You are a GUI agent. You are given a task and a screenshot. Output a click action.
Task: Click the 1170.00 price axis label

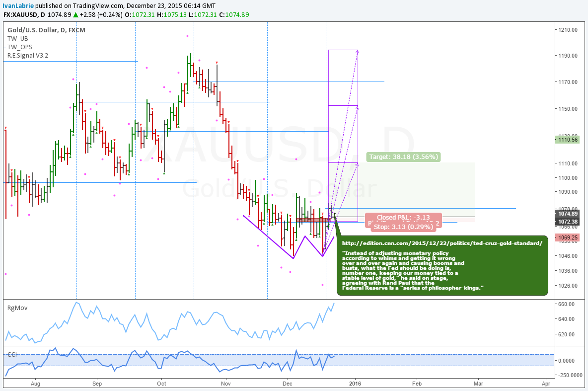tap(568, 82)
